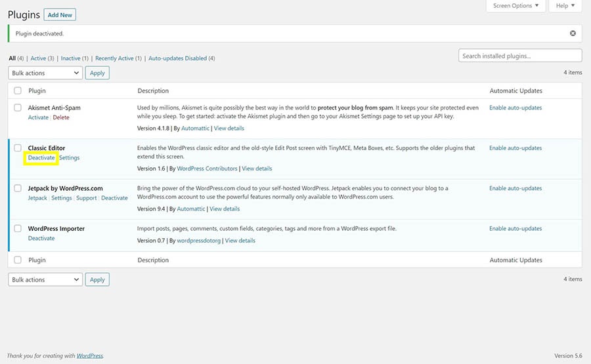Screen dimensions: 591x364
Task: Focus the Search installed plugins field
Action: coord(519,56)
